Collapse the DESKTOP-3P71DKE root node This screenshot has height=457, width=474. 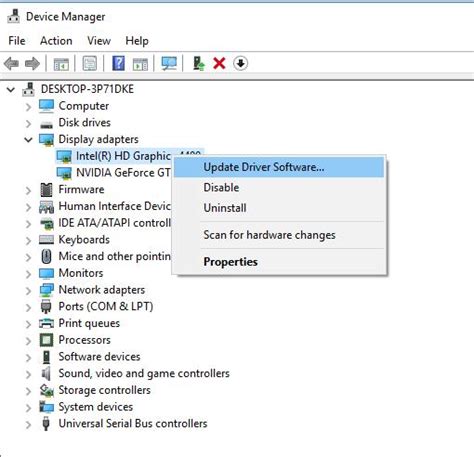tap(11, 90)
